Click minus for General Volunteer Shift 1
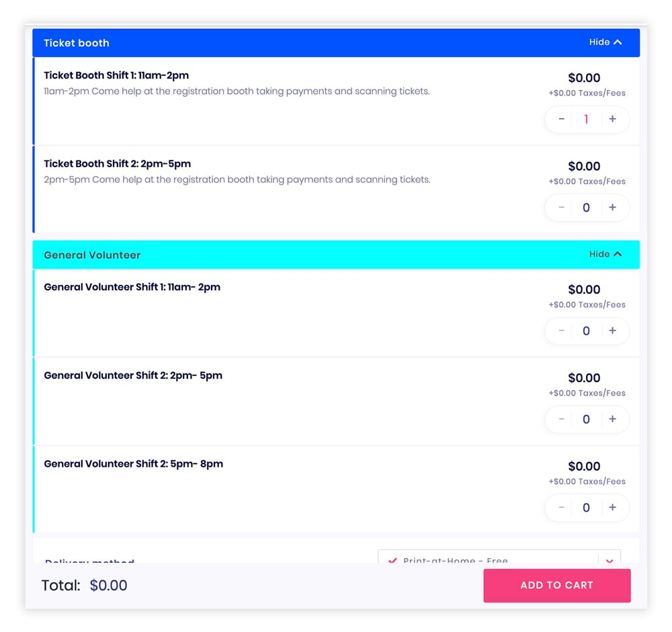672x632 pixels. tap(561, 331)
